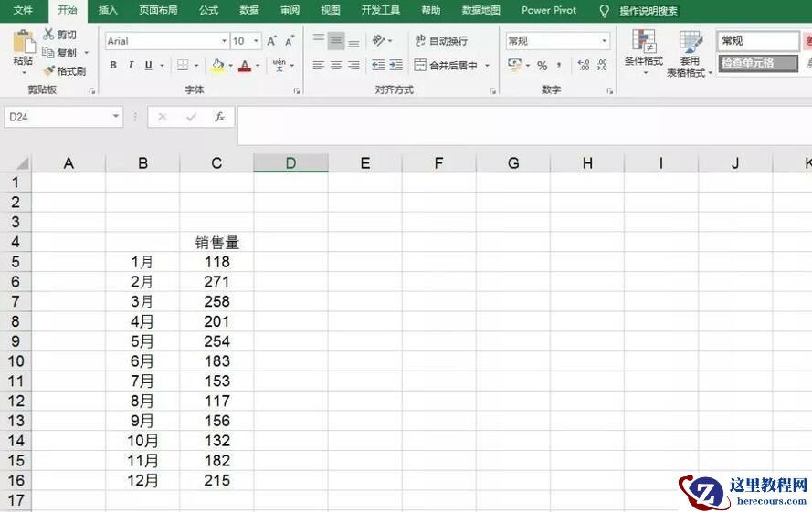Open the Merge and Center dropdown arrow
The image size is (812, 512).
(488, 65)
